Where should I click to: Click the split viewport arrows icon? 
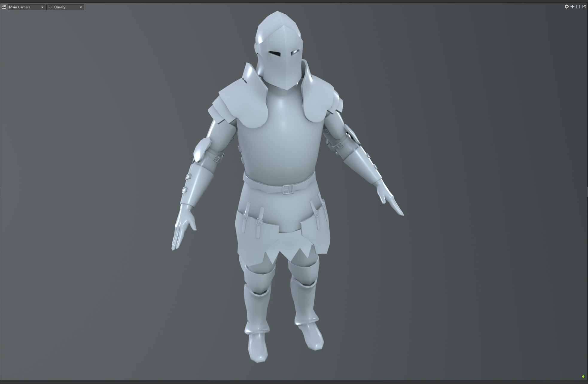click(x=572, y=7)
